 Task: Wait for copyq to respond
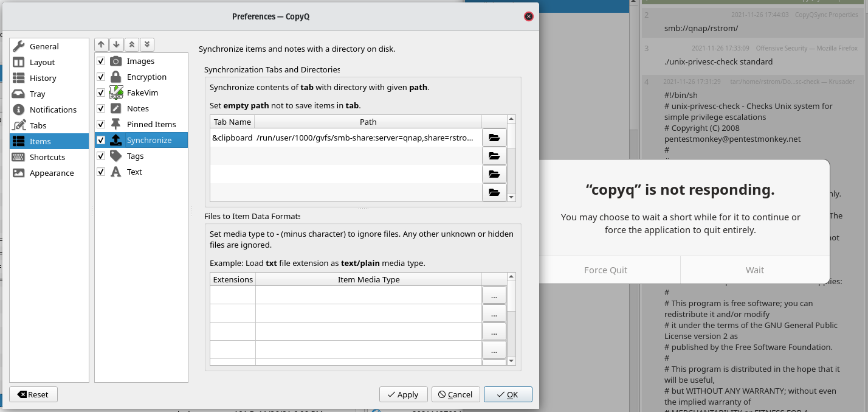[x=754, y=270]
